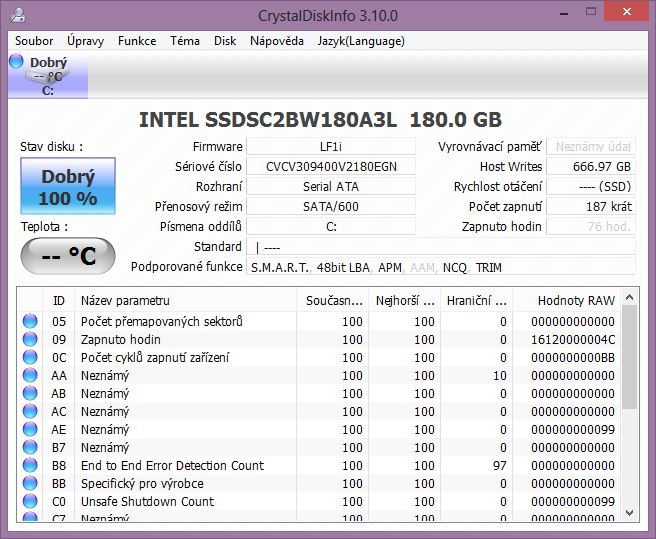The width and height of the screenshot is (656, 539).
Task: Click status orb for attribute 05 row
Action: point(30,322)
